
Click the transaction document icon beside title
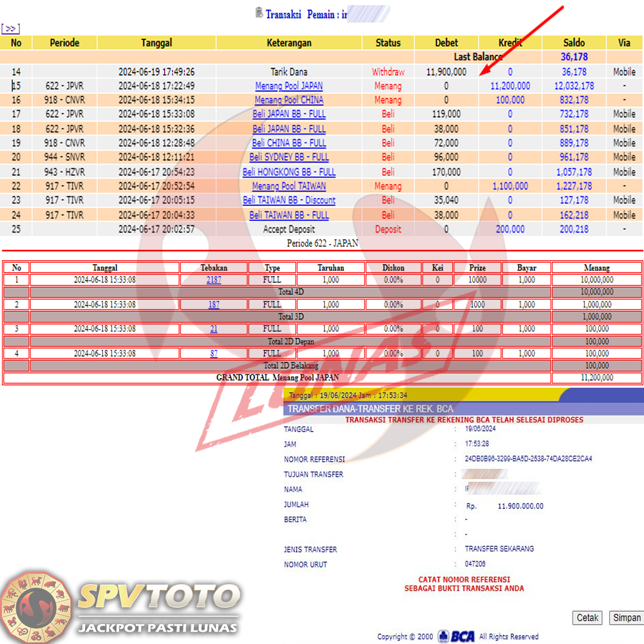[259, 13]
